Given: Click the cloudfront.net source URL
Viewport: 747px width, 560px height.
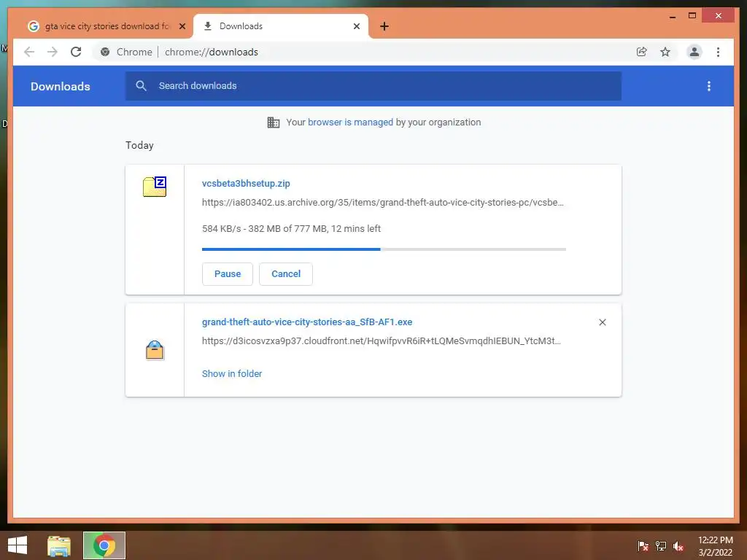Looking at the screenshot, I should [381, 341].
